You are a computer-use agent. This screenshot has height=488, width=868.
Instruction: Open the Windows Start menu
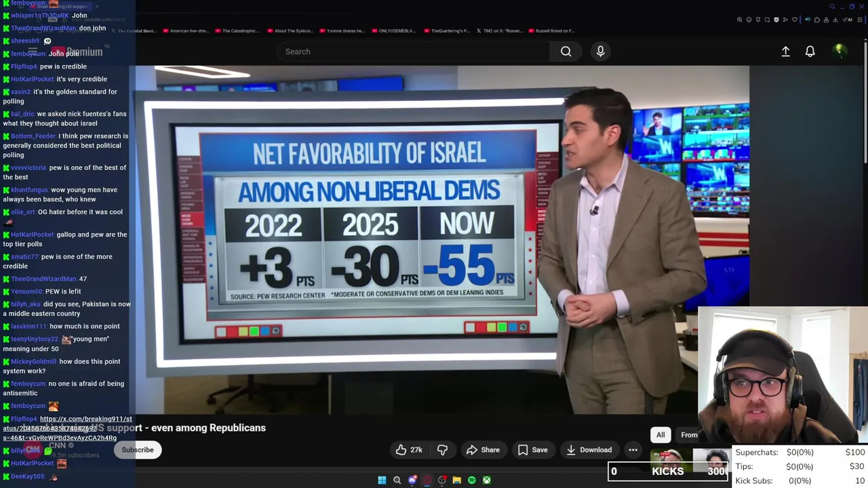[382, 480]
